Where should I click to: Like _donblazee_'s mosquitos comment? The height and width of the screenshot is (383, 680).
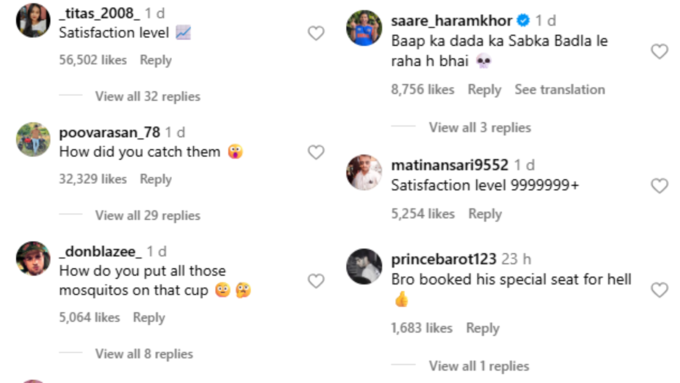(x=316, y=281)
